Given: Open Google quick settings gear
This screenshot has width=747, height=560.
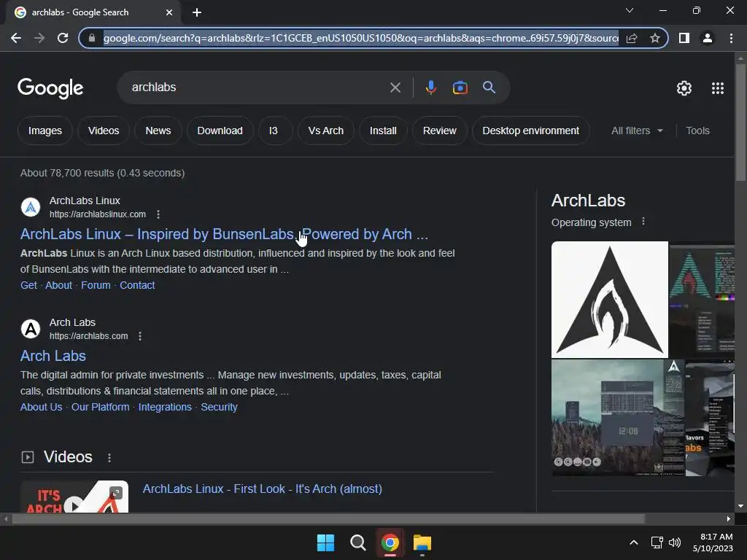Looking at the screenshot, I should coord(684,88).
